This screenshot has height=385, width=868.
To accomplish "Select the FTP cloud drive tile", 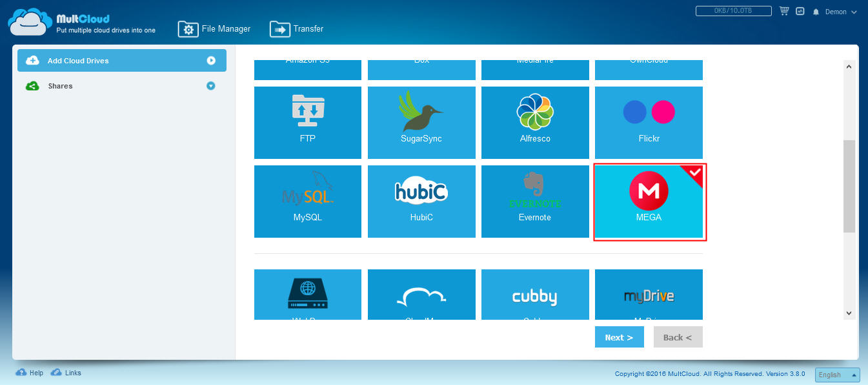I will pyautogui.click(x=308, y=123).
